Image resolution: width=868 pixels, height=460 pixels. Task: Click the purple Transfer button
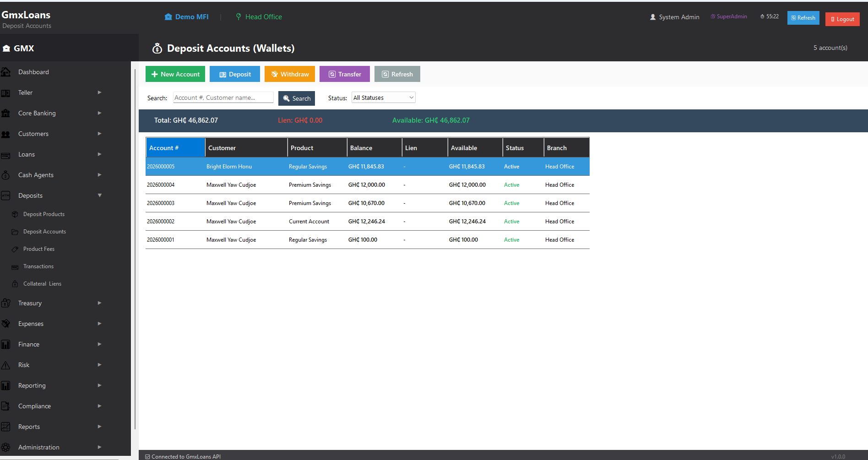(345, 74)
